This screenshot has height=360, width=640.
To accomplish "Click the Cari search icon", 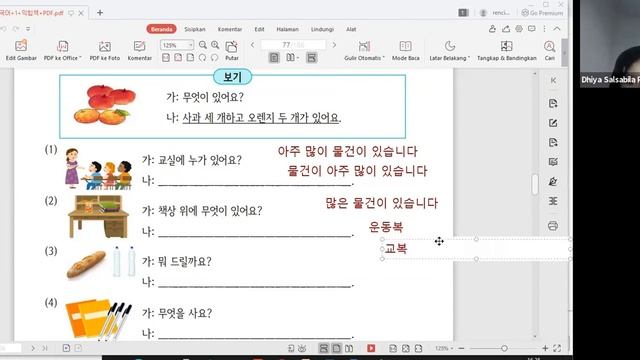I will 549,51.
